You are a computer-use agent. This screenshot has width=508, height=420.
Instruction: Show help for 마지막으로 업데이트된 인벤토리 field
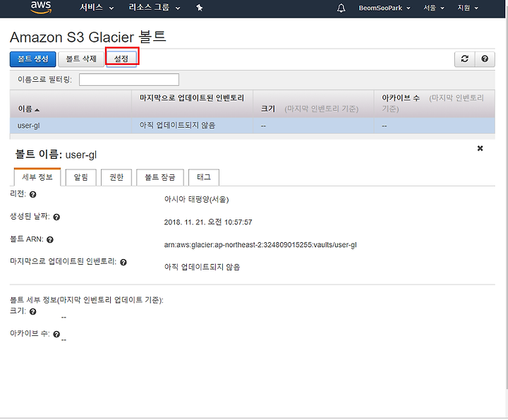(123, 262)
